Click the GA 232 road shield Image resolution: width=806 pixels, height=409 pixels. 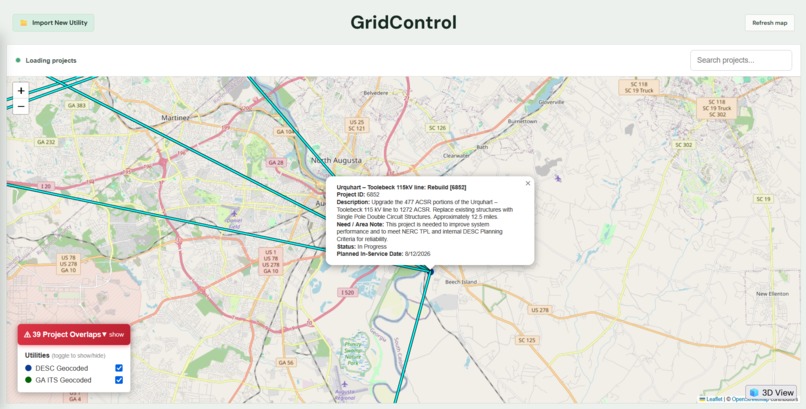click(46, 141)
